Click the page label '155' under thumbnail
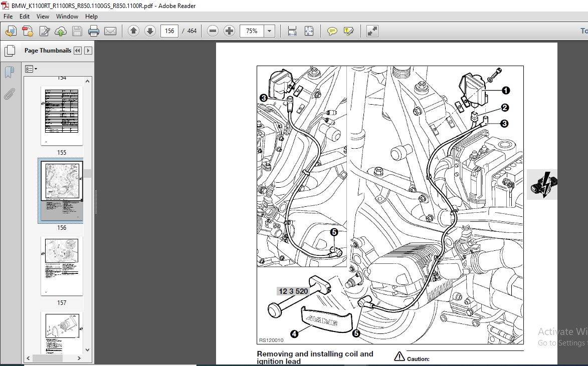Image resolution: width=588 pixels, height=366 pixels. tap(62, 153)
